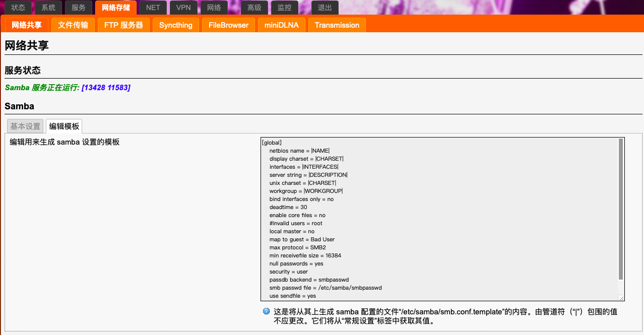
Task: Select the 编辑模板 tab
Action: point(65,126)
